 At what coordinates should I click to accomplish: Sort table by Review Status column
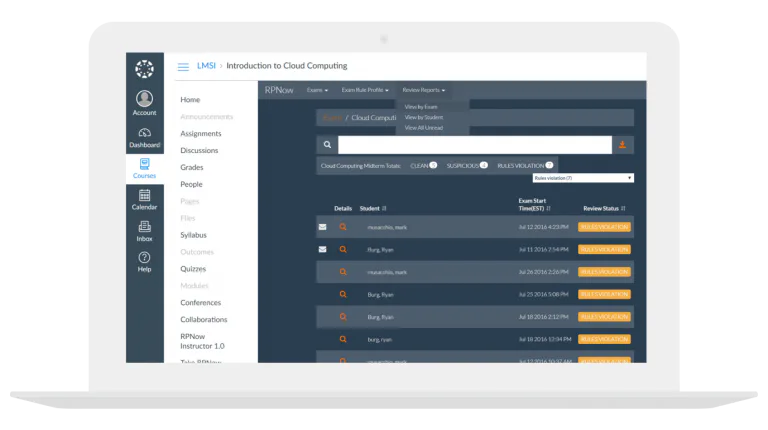coord(604,209)
